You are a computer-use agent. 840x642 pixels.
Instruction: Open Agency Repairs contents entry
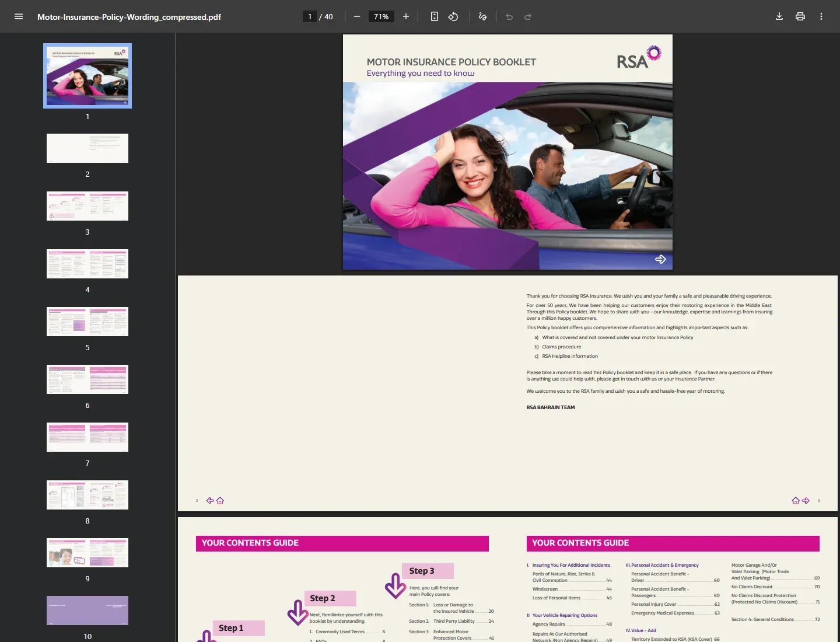[572, 624]
